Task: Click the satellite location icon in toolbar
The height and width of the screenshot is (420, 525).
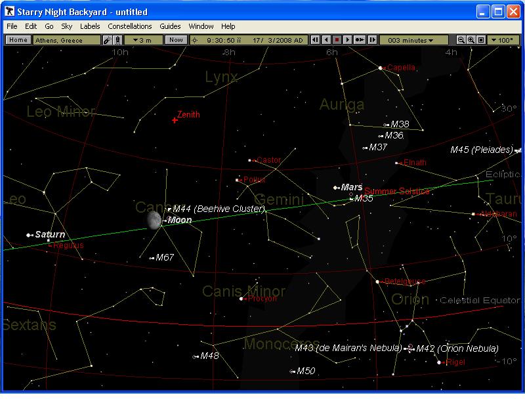Action: (x=107, y=40)
